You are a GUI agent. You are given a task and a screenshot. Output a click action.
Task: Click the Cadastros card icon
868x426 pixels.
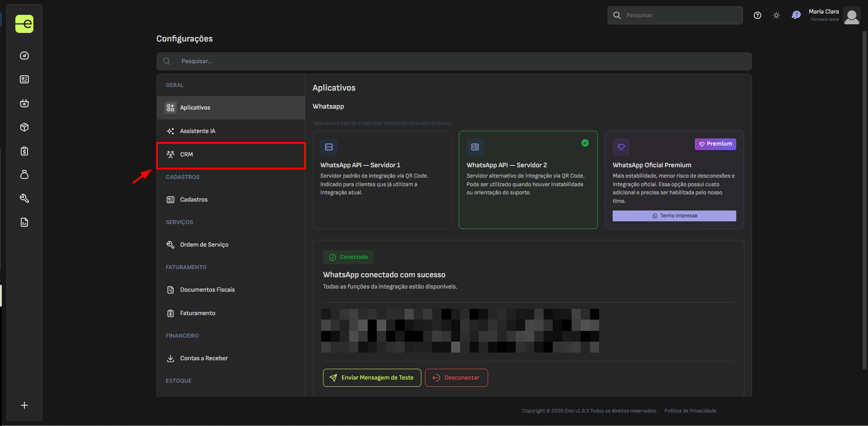click(x=171, y=200)
